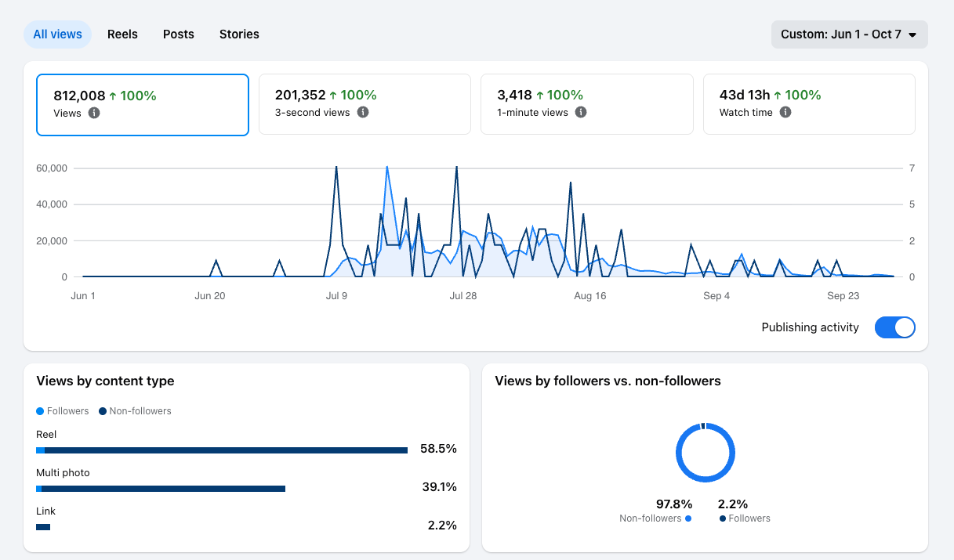This screenshot has height=560, width=954.
Task: Click the Jun 1 axis label
Action: tap(83, 296)
